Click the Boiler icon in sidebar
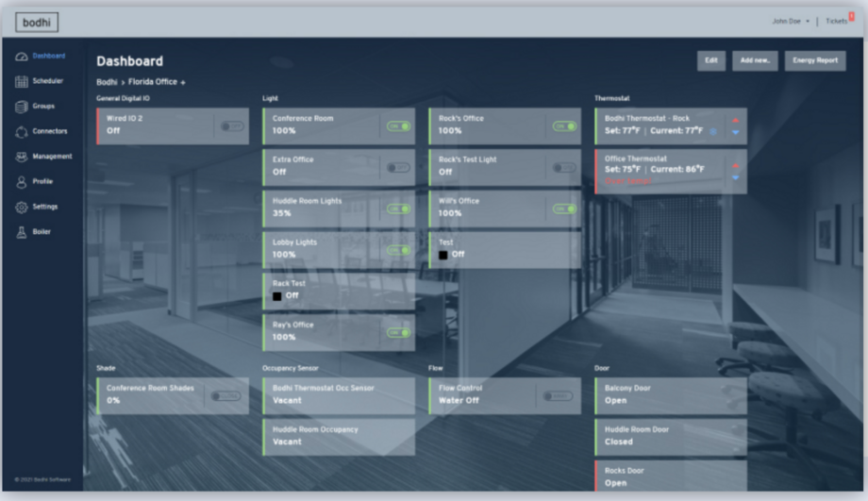The width and height of the screenshot is (868, 501). pos(22,232)
